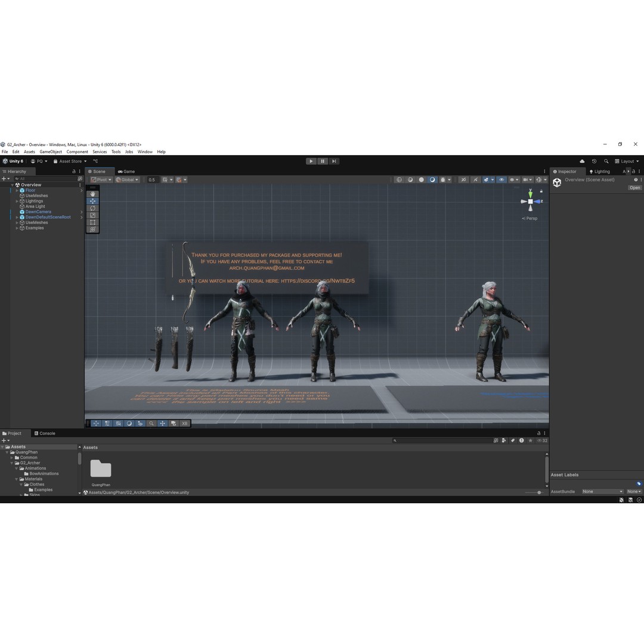Search by type in Project panel
The height and width of the screenshot is (644, 644).
[504, 440]
